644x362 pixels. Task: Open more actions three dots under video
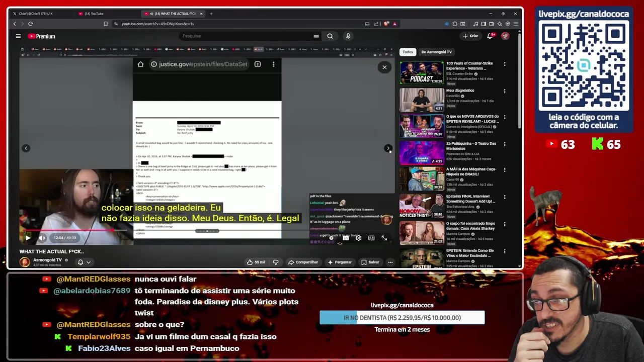tap(390, 262)
